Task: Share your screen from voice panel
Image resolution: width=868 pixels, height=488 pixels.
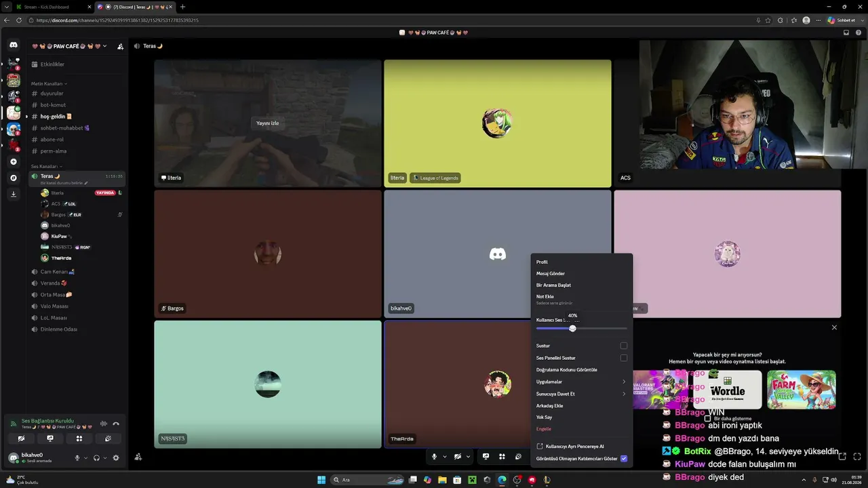Action: click(x=50, y=439)
